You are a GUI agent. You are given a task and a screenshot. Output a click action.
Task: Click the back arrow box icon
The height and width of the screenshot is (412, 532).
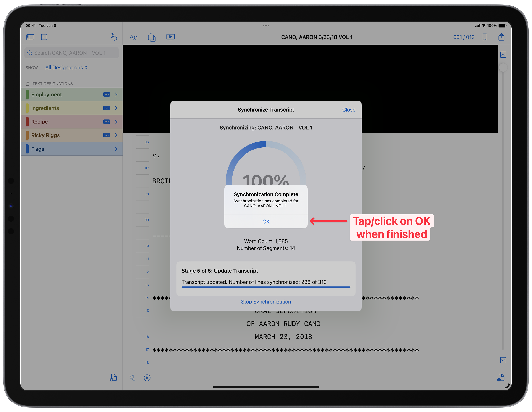(x=44, y=37)
